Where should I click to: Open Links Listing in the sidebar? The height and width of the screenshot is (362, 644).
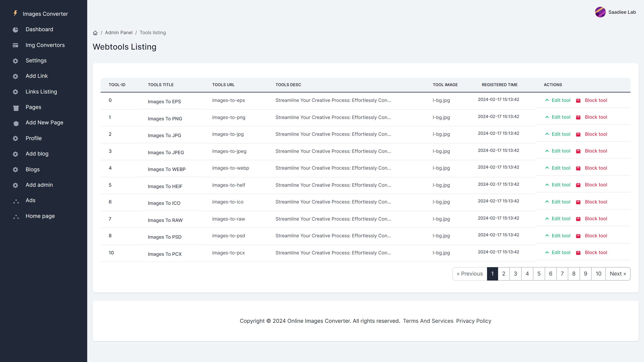tap(41, 92)
